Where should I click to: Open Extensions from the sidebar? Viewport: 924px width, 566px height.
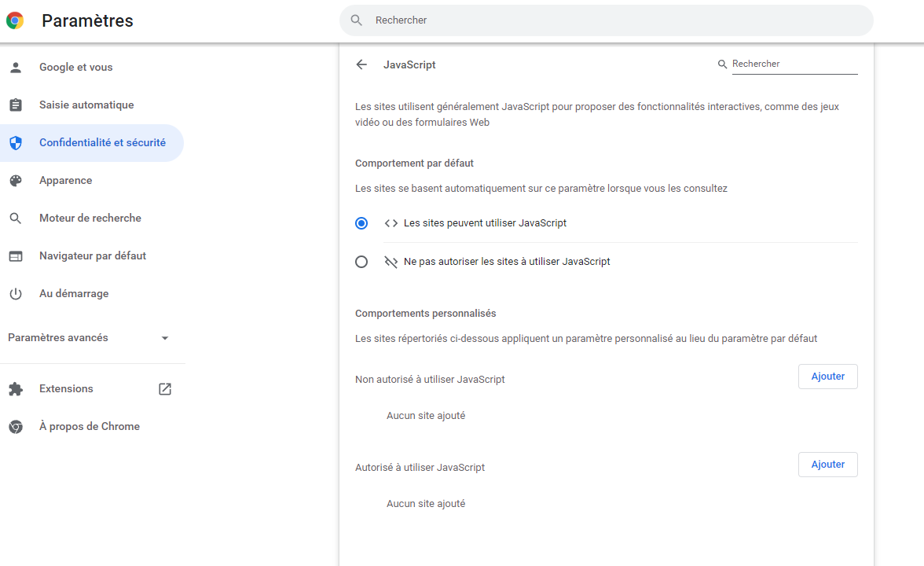click(92, 389)
